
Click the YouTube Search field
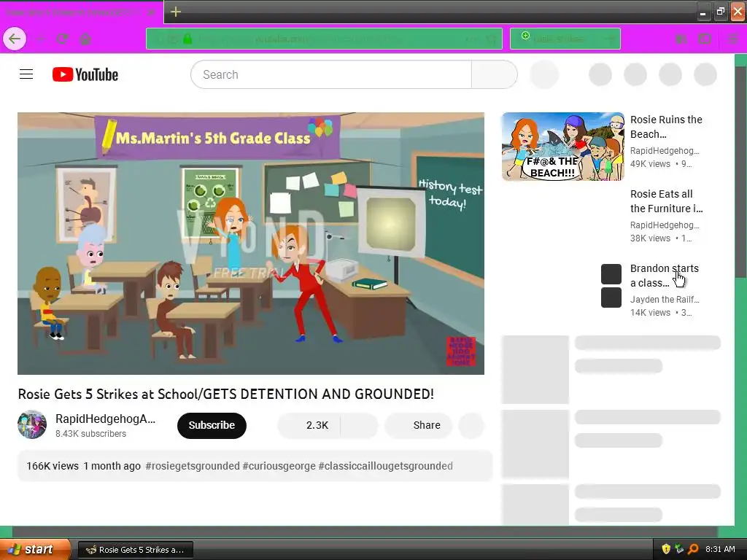click(331, 74)
